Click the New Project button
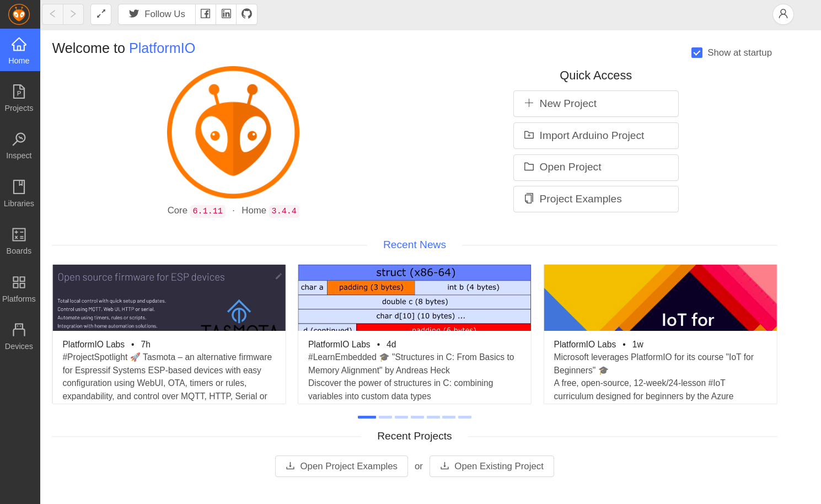 click(x=596, y=104)
